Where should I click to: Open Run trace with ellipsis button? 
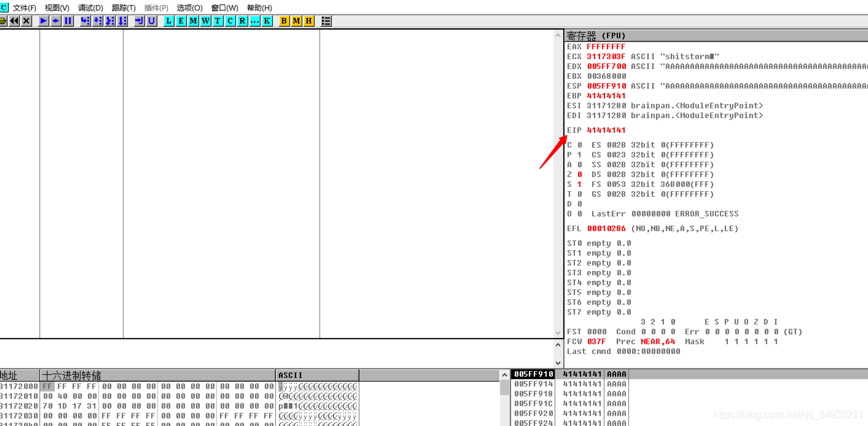(x=255, y=21)
